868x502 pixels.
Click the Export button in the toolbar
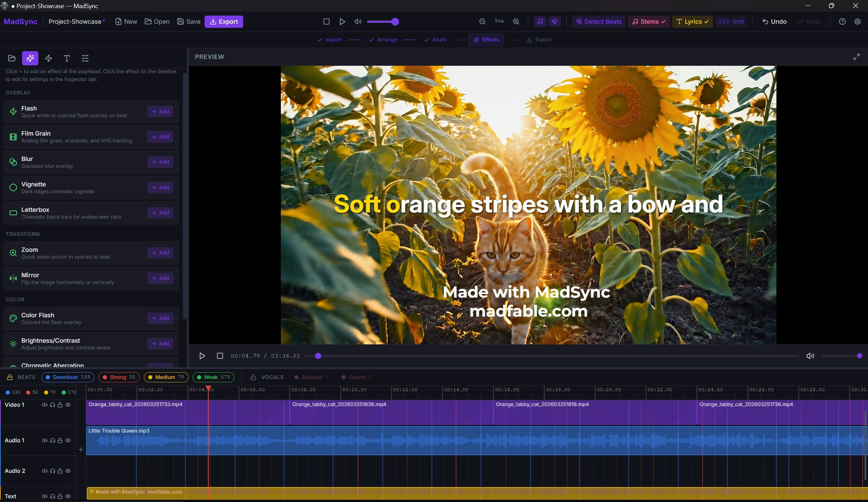tap(224, 21)
